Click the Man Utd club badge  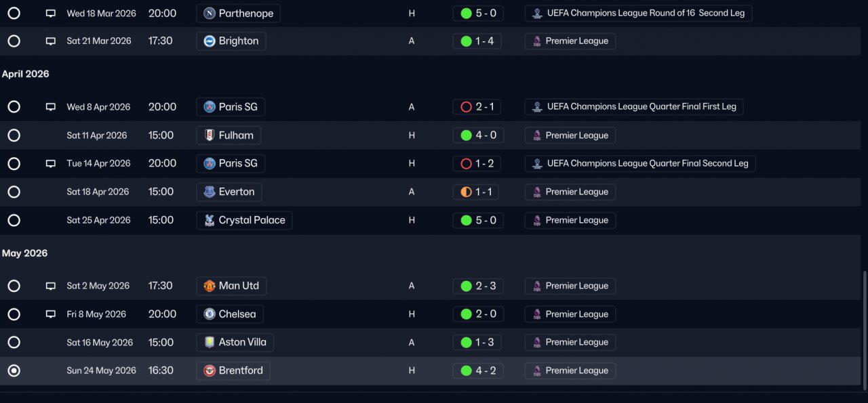(210, 286)
